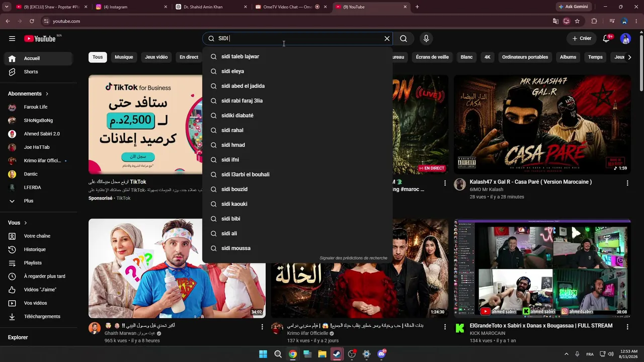The width and height of the screenshot is (644, 362).
Task: Select the Ordinateurs portables chip
Action: coord(525,57)
